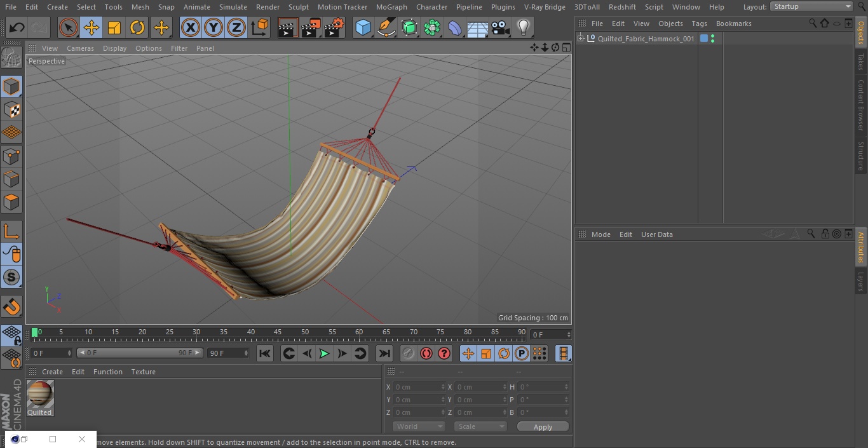Select the Live Selection tool

tap(68, 27)
